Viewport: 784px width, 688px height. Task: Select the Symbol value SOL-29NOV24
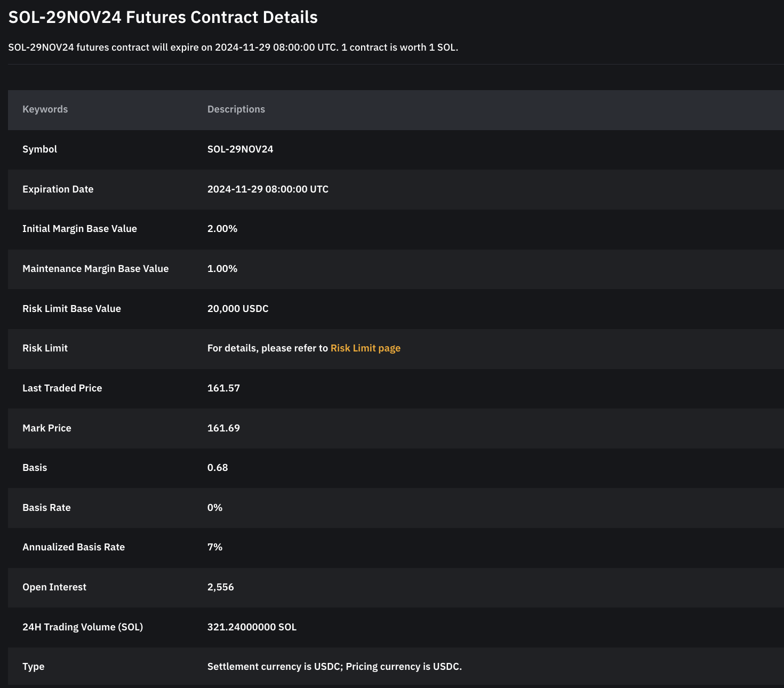240,149
